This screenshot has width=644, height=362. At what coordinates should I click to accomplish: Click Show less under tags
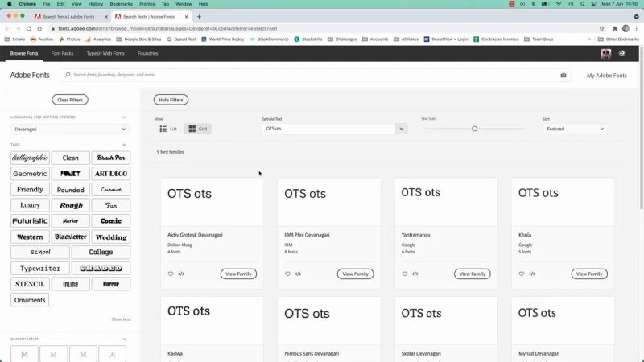[x=121, y=319]
